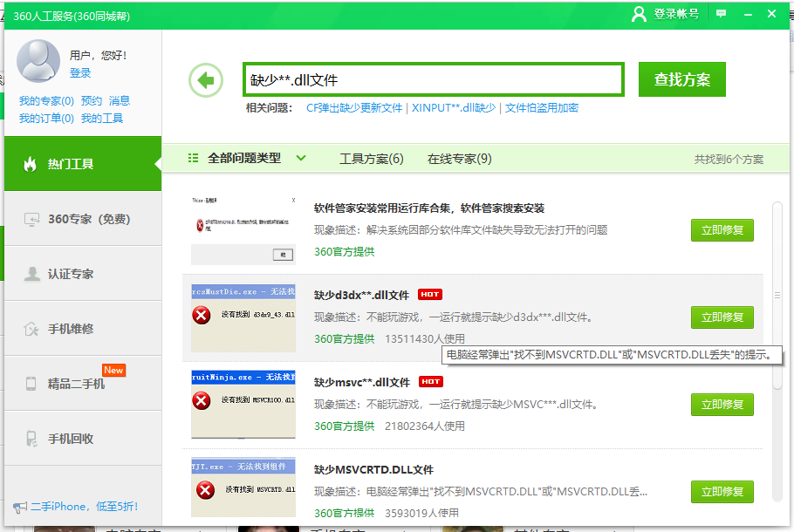The width and height of the screenshot is (794, 532).
Task: Click the user avatar picture
Action: 38,62
